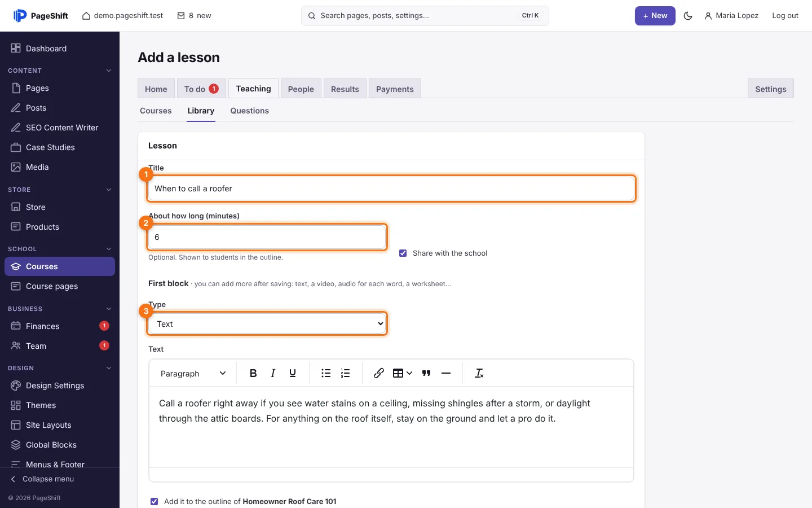
Task: Toggle bold formatting in the editor
Action: [253, 373]
